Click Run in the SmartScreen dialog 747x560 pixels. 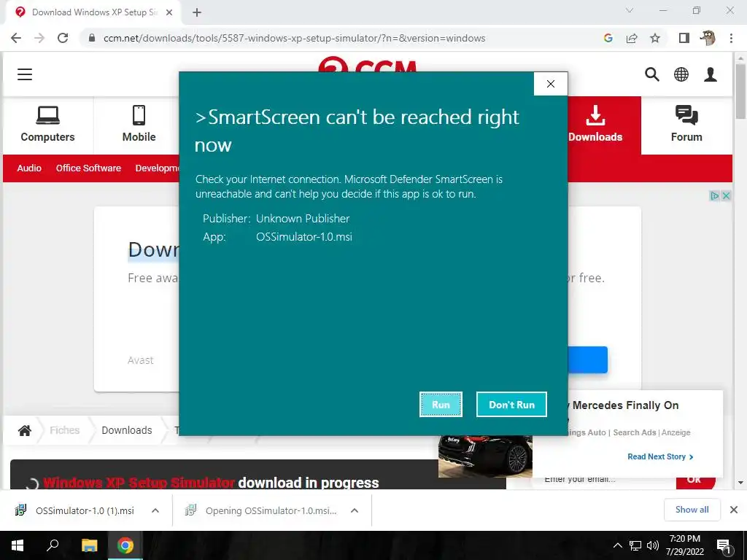click(441, 404)
